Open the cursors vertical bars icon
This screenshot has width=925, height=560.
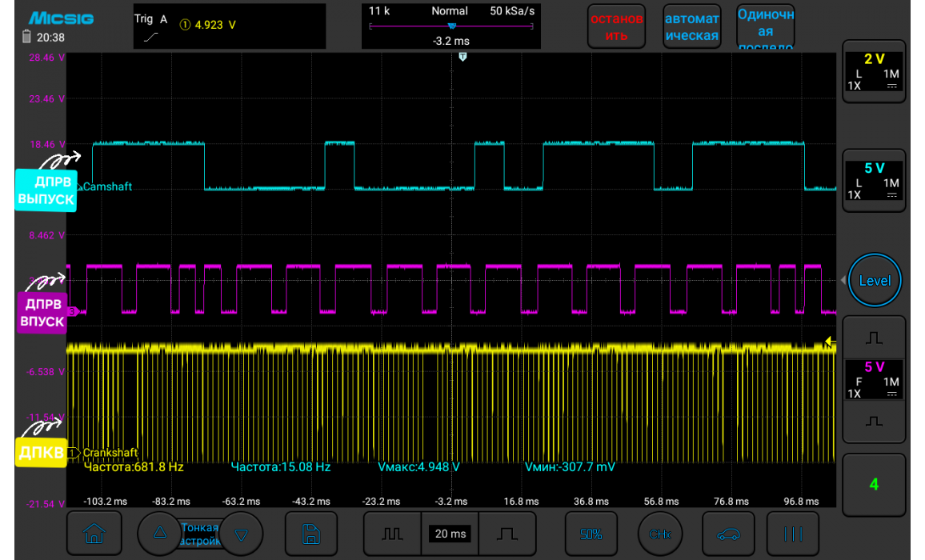(x=792, y=534)
